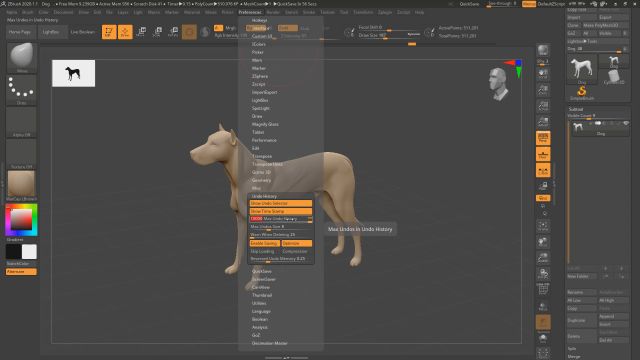Open the Decimation Master preferences entry

coord(269,343)
